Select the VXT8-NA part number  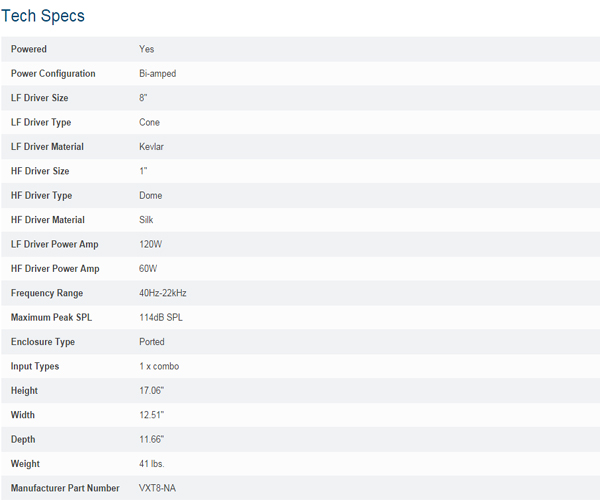157,488
